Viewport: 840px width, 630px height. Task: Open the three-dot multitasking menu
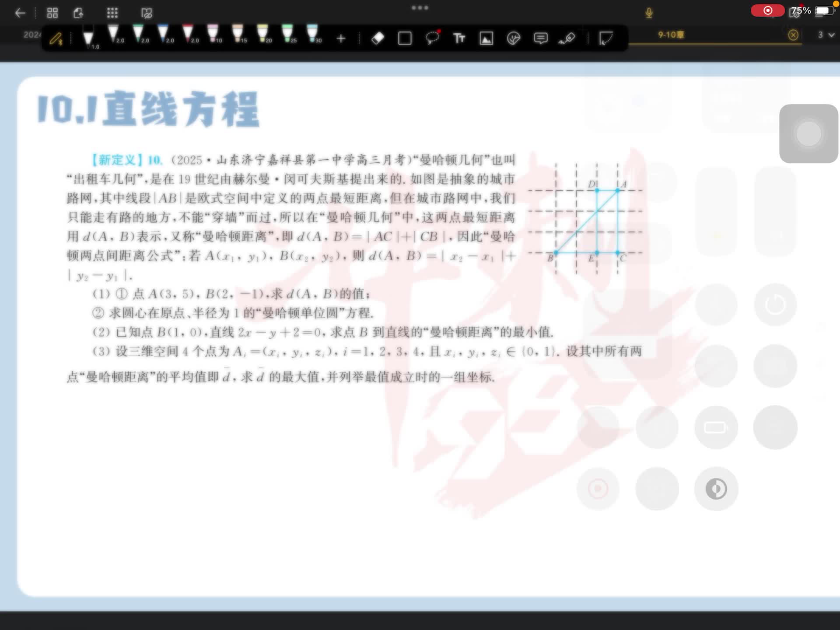(x=420, y=8)
